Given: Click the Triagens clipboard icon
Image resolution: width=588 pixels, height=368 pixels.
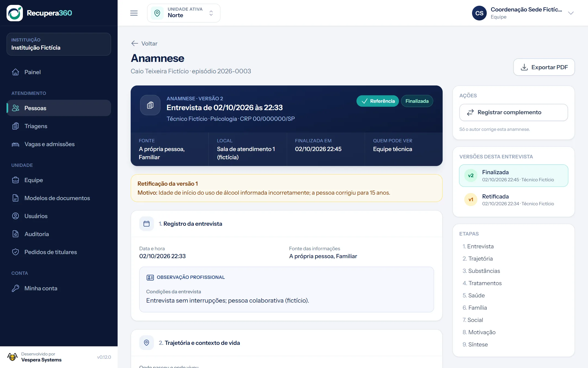Looking at the screenshot, I should (16, 126).
